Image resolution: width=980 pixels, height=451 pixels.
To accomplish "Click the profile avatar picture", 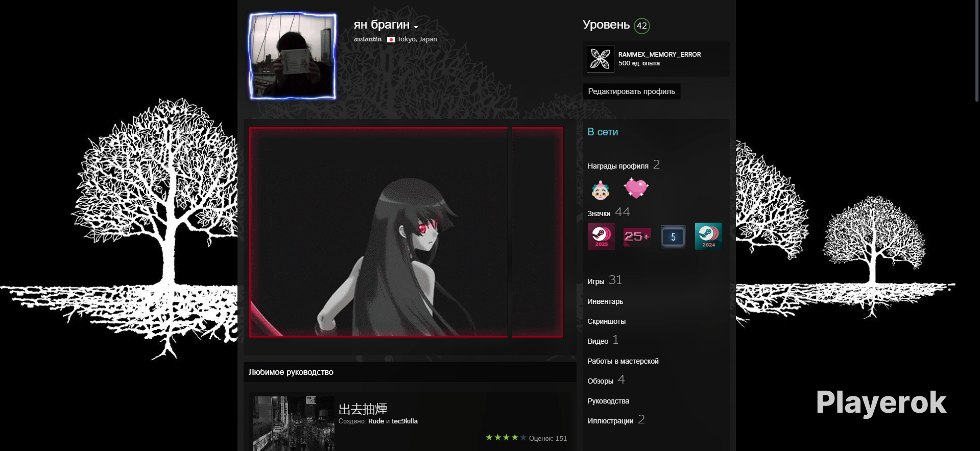I will (x=293, y=56).
